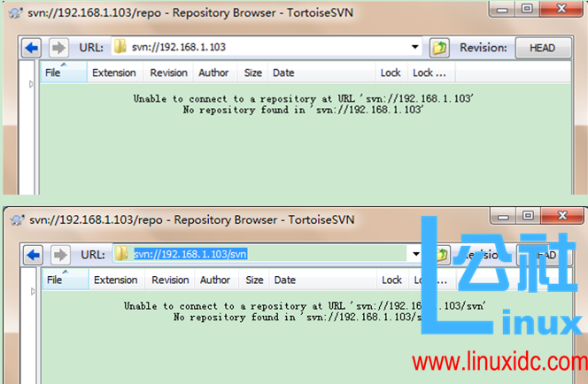Sort by Author column in upper window
Screen dimensions: 588x384
213,73
